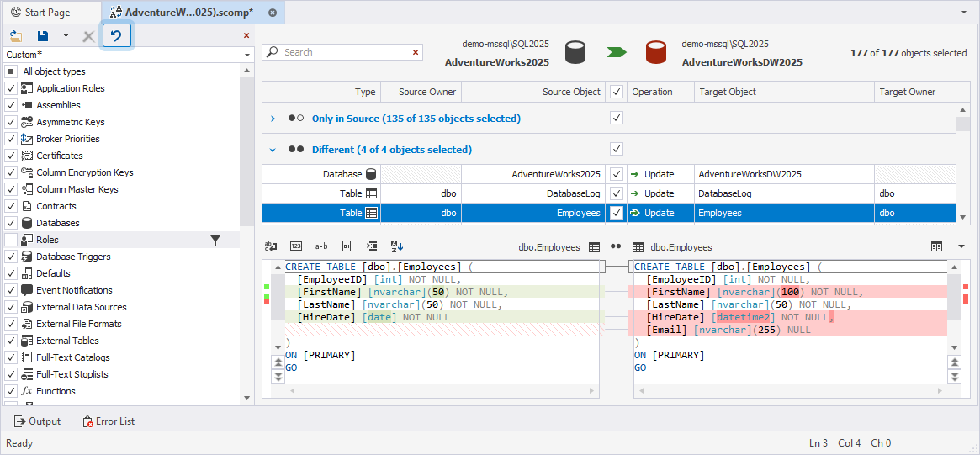Toggle line numbers icon labeled 123

pos(296,246)
